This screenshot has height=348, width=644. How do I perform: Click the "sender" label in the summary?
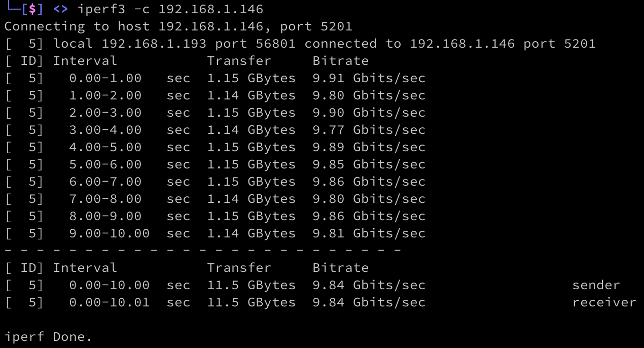tap(596, 285)
